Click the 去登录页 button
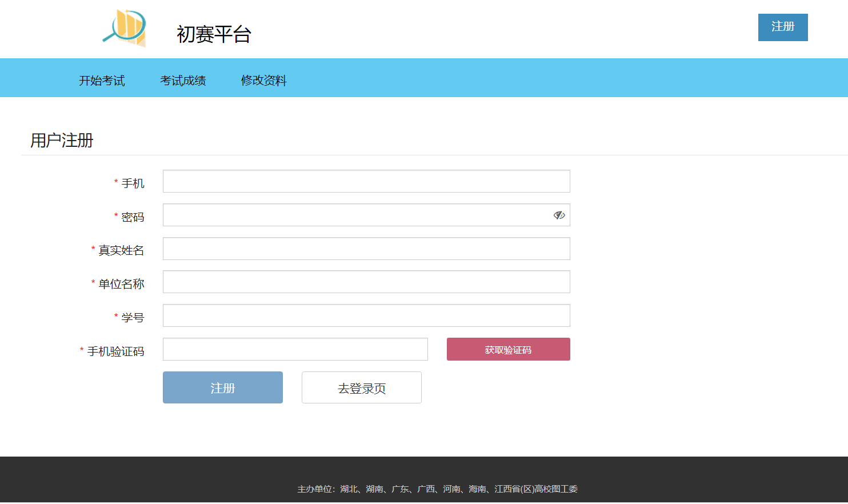The width and height of the screenshot is (848, 504). click(x=361, y=387)
